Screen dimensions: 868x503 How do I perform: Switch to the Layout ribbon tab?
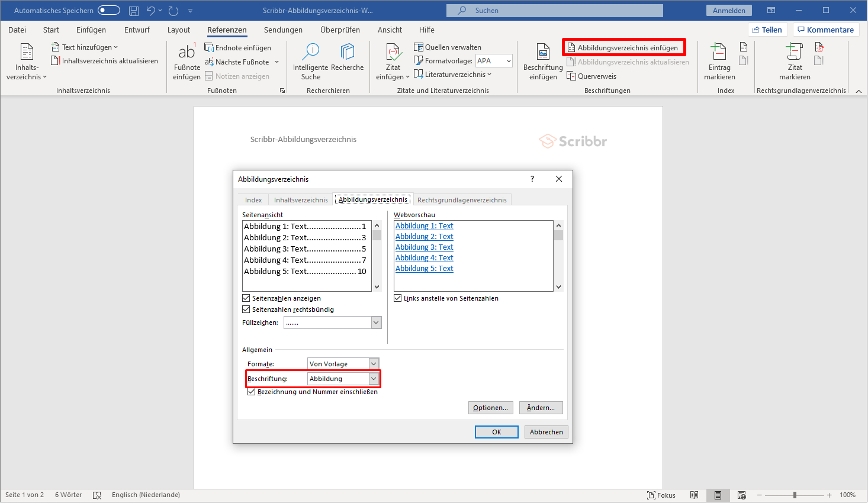click(179, 30)
